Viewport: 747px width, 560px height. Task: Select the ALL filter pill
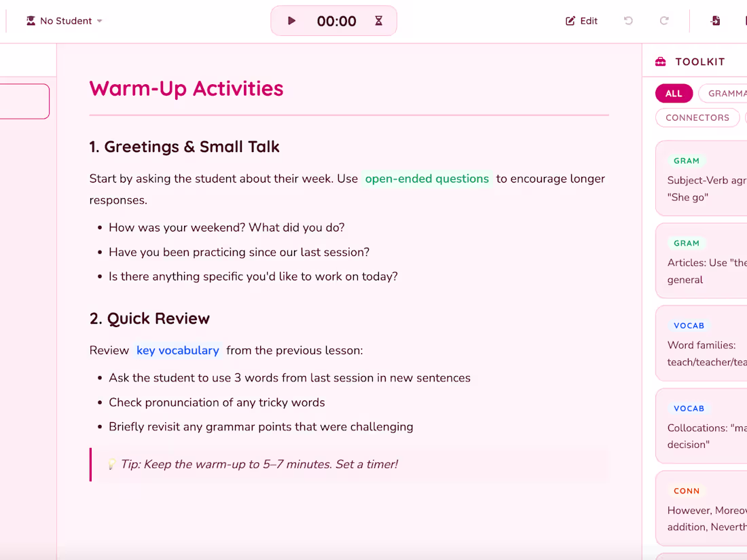[x=674, y=93]
